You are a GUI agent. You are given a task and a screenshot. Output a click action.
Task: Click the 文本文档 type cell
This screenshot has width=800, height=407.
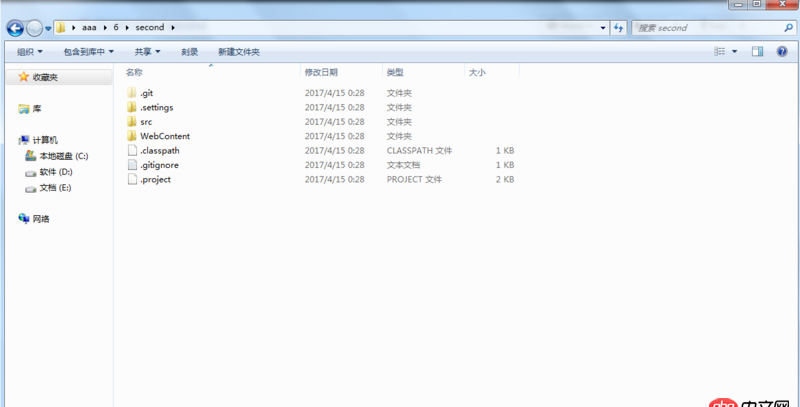[x=404, y=165]
